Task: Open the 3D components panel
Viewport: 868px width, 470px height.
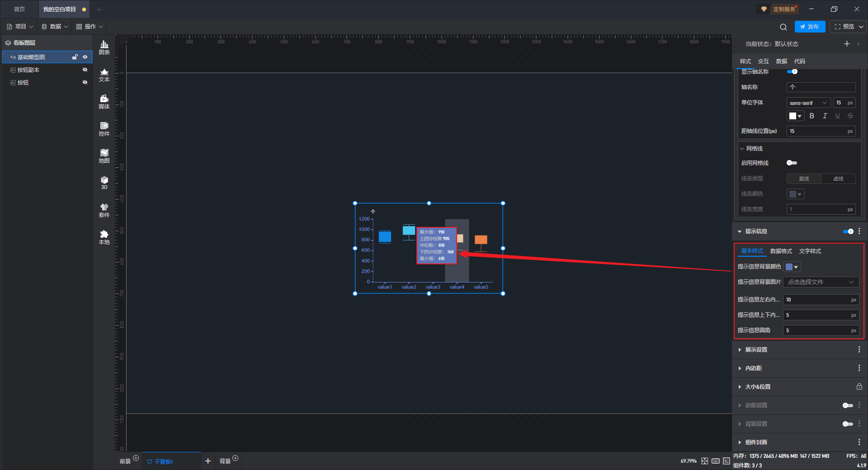Action: click(104, 183)
